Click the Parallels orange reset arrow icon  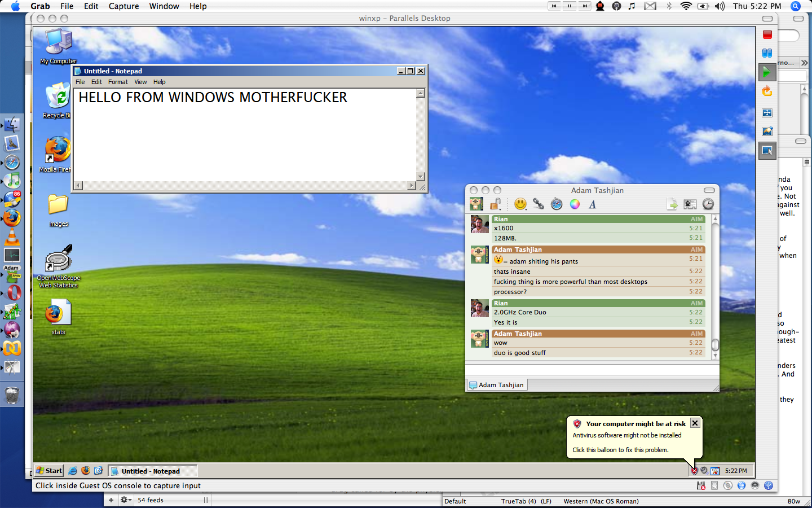click(767, 91)
